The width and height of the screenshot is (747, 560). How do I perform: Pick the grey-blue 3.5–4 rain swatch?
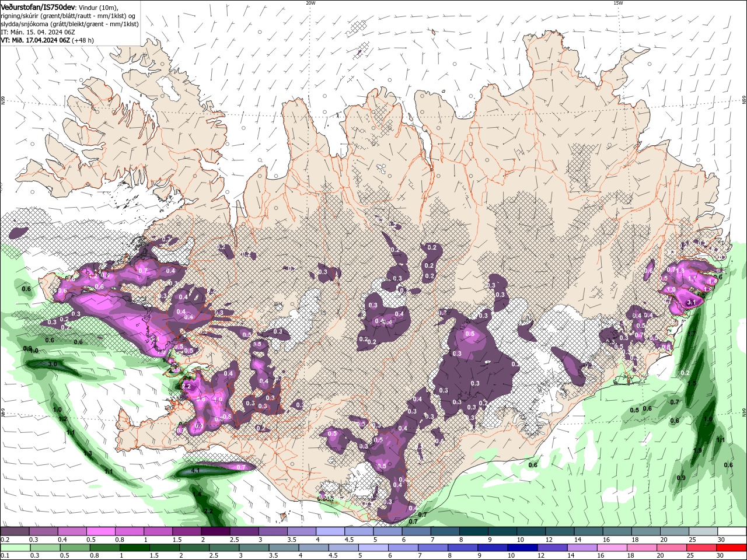click(284, 548)
